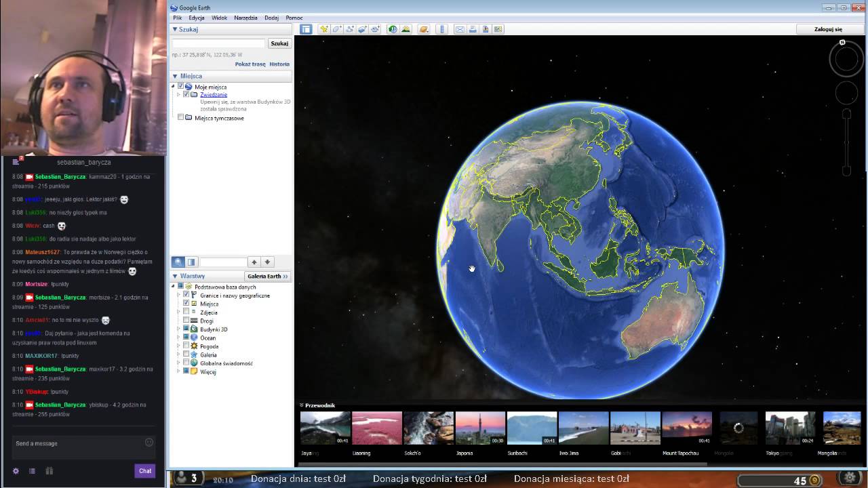Open the planet switcher icon
The height and width of the screenshot is (488, 868).
click(x=424, y=29)
